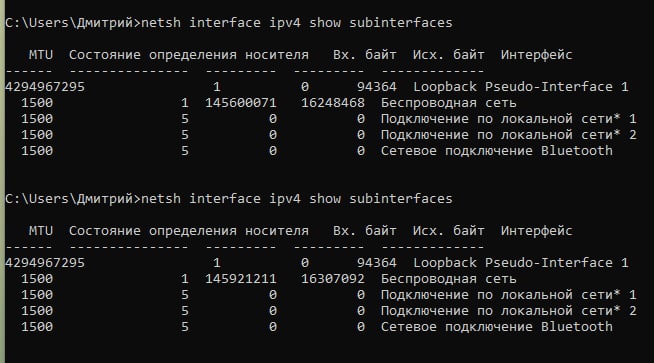Click 'Беспроводная сеть' row in second output
The height and width of the screenshot is (363, 654).
pos(448,279)
